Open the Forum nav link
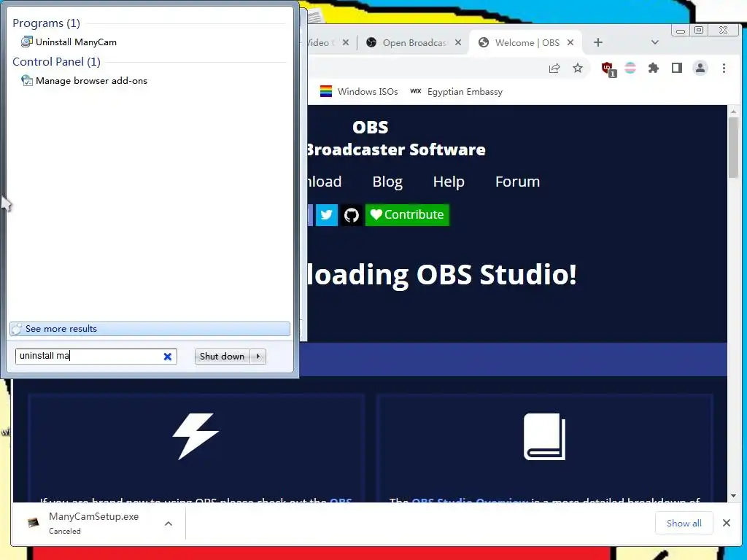 pyautogui.click(x=517, y=182)
